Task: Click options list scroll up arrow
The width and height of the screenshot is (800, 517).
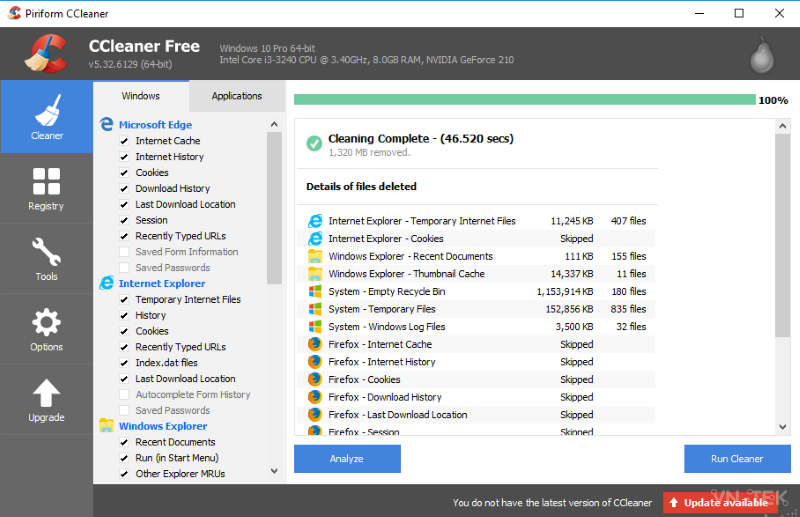Action: click(x=274, y=124)
